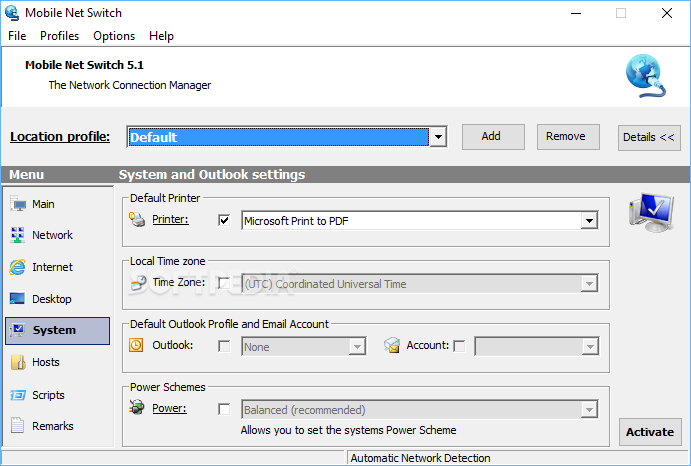Click the Internet Explorer icon in the sidebar
Viewport: 691px width, 466px height.
pos(18,267)
